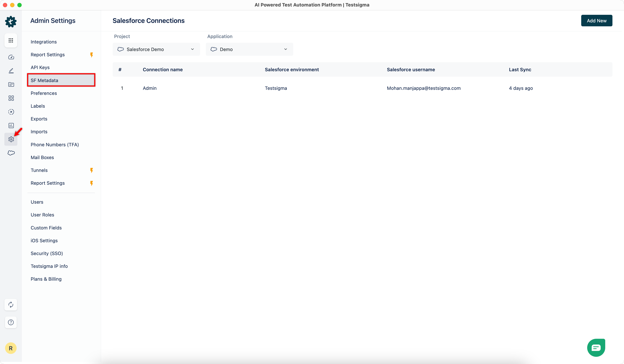Screen dimensions: 624x364
Task: Click the Security (SSO) link
Action: tap(47, 253)
